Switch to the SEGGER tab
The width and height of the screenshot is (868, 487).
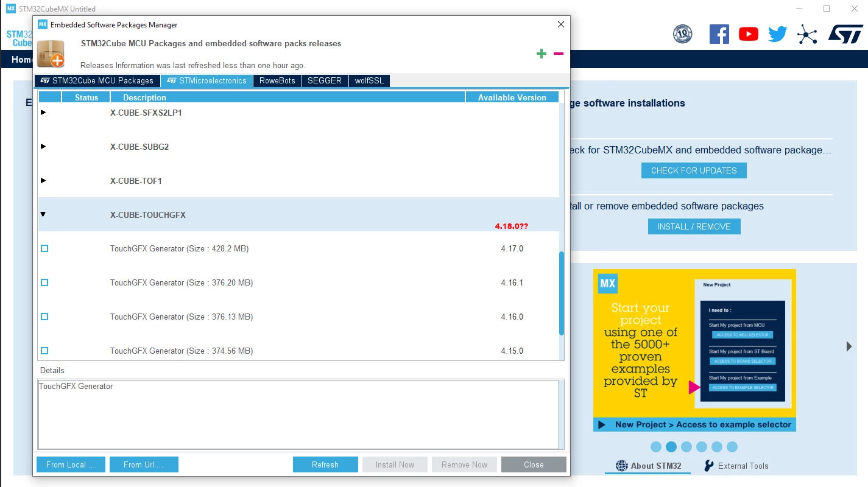point(325,80)
